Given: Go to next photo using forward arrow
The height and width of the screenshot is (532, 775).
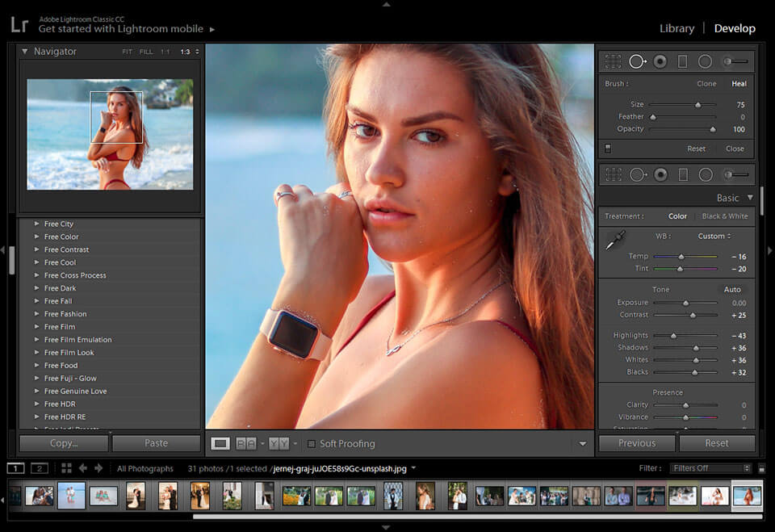Looking at the screenshot, I should point(98,468).
